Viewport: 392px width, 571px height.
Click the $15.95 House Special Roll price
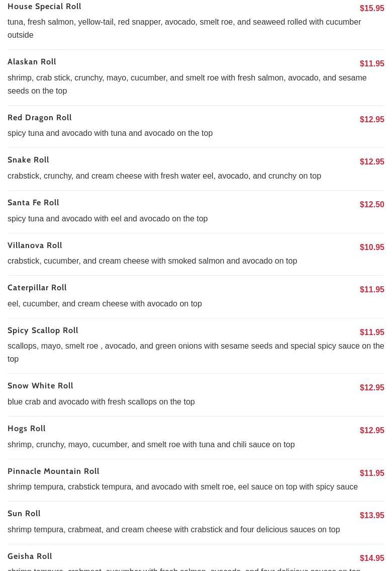[x=372, y=9]
